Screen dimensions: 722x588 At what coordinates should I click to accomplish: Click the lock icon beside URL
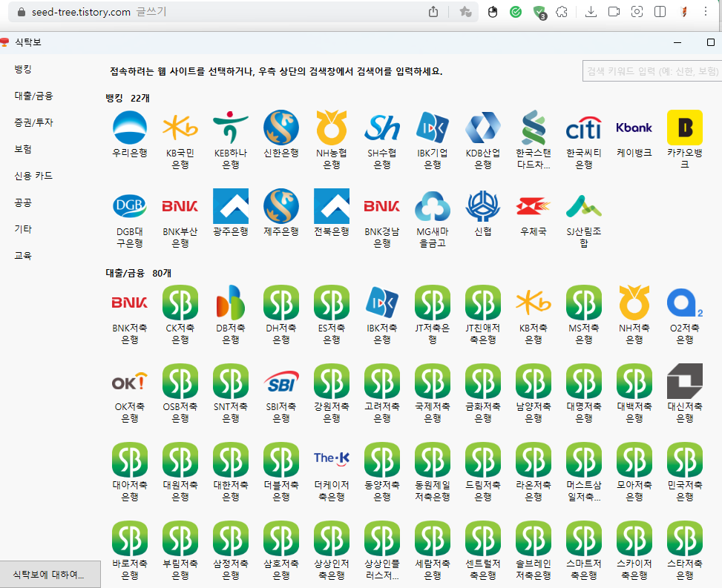click(22, 12)
